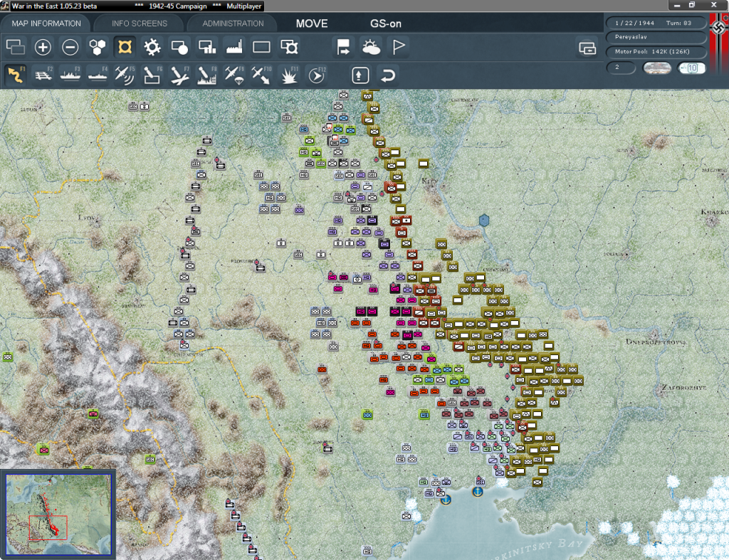The height and width of the screenshot is (560, 729).
Task: Click the window-with-arrow icon near date panel
Action: tap(587, 48)
